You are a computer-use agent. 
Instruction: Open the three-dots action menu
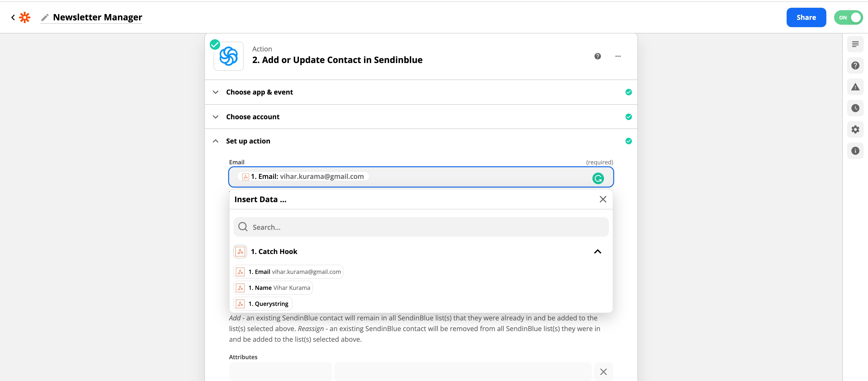click(618, 56)
